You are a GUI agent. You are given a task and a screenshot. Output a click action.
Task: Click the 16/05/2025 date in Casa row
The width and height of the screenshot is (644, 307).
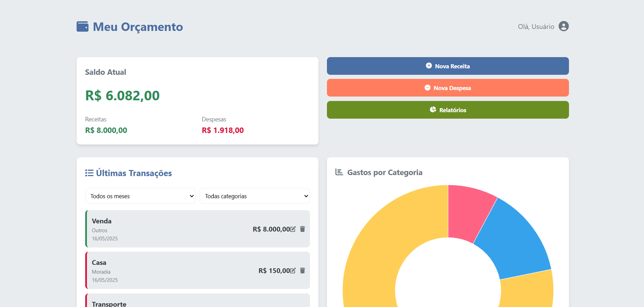click(105, 280)
